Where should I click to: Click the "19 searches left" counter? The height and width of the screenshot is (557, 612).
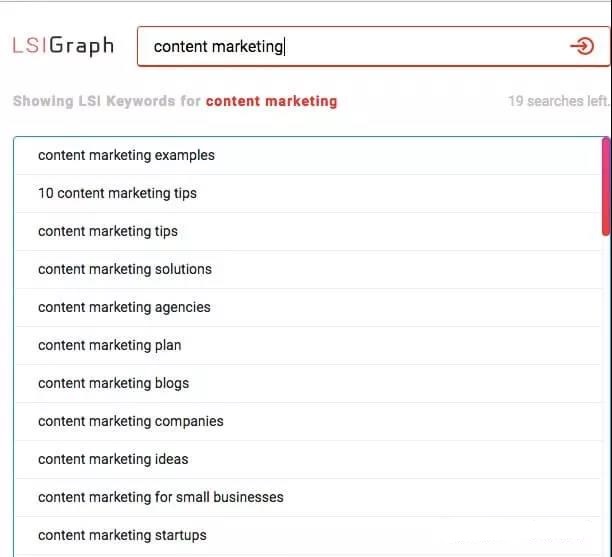[x=557, y=101]
